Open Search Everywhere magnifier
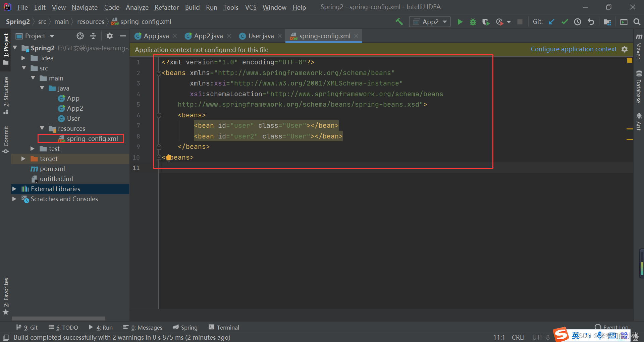The width and height of the screenshot is (644, 342). 637,22
